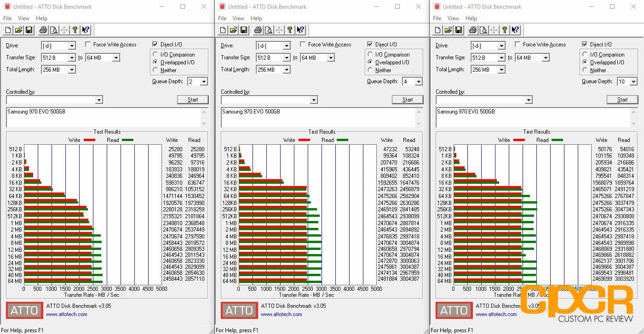Enable Force Write Access in right window
644x334 pixels.
coord(517,45)
